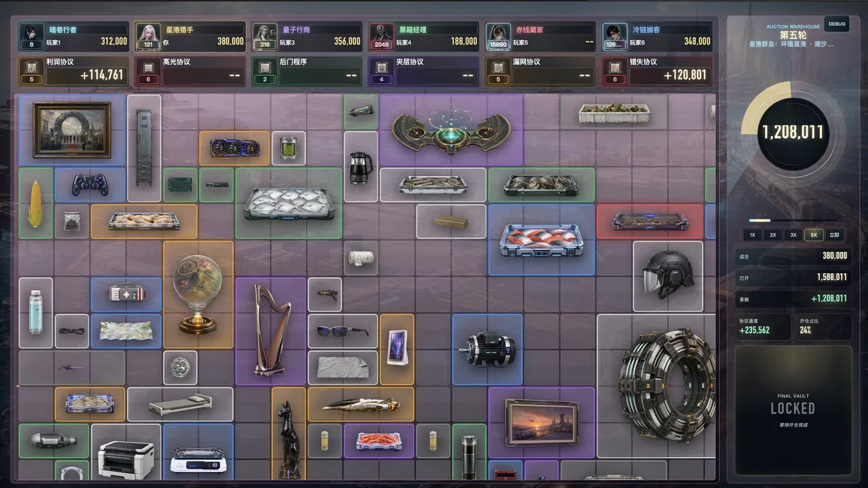Click the white office printer

[x=126, y=453]
